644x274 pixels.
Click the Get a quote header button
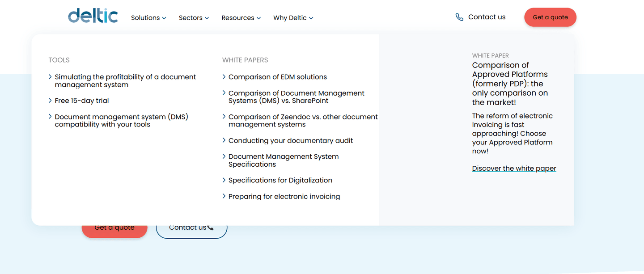tap(550, 17)
